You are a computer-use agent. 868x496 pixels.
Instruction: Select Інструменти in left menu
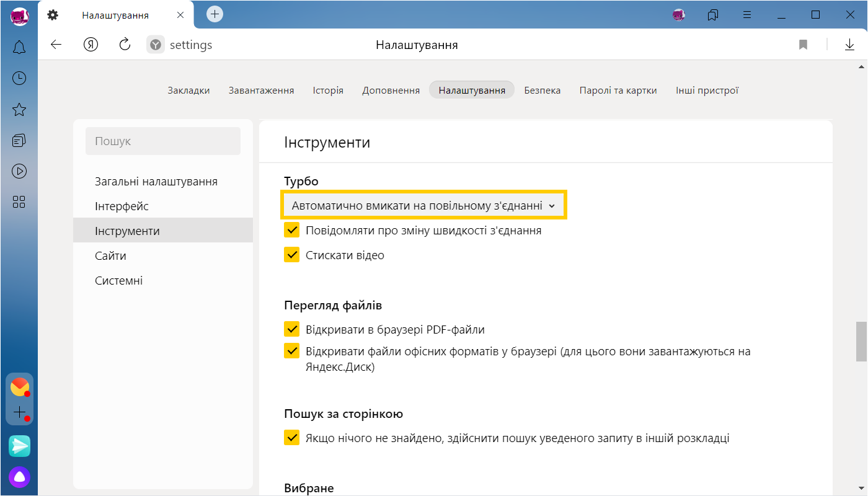(163, 231)
